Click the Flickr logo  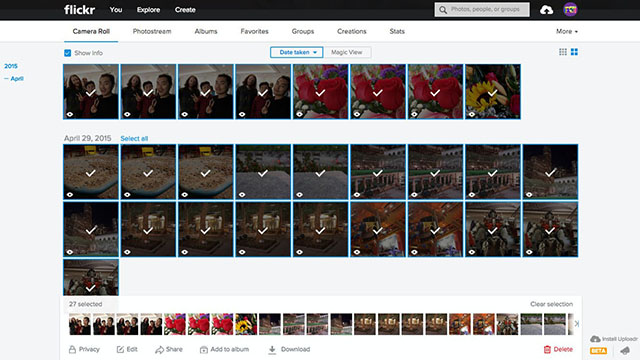click(79, 9)
